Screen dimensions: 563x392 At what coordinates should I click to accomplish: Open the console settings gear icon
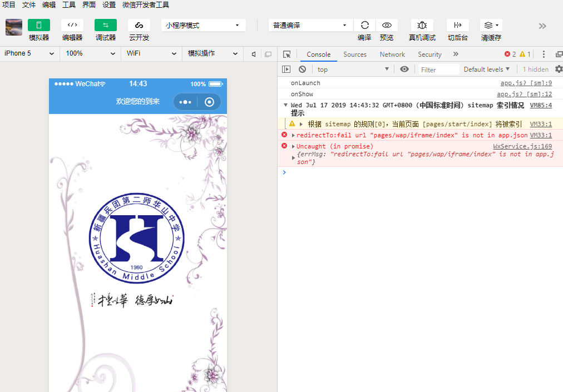coord(559,70)
